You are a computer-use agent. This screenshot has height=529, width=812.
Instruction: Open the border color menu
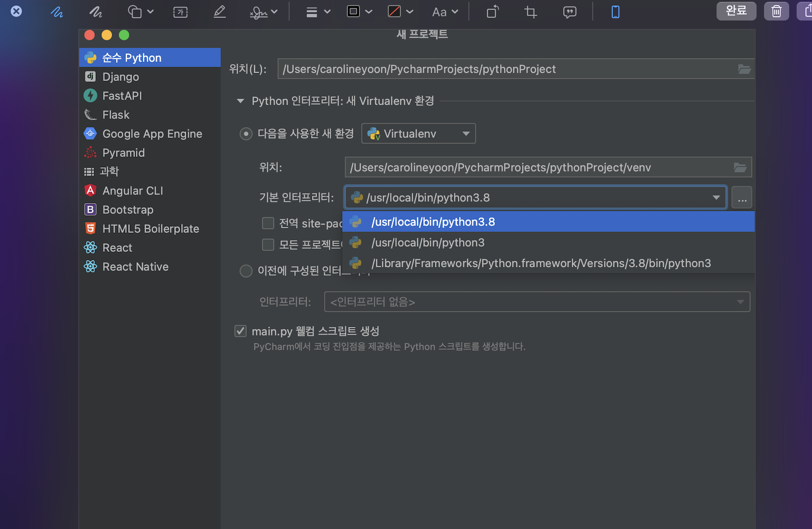(359, 12)
